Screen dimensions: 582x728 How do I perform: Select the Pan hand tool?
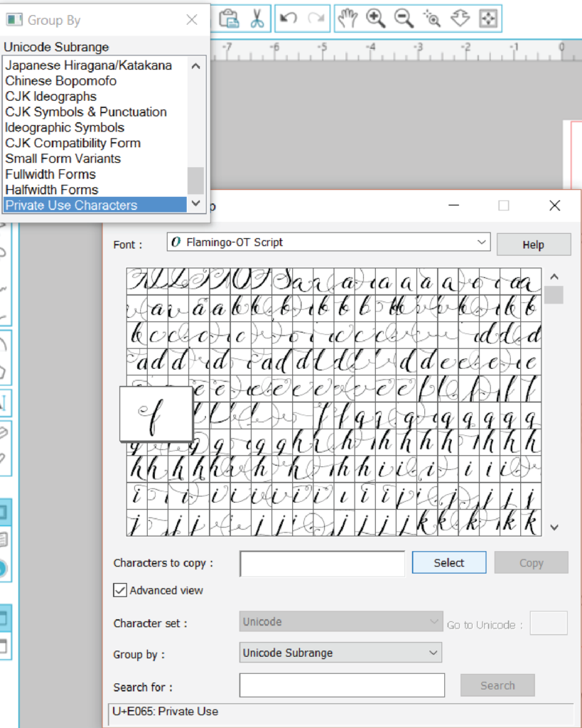(347, 18)
